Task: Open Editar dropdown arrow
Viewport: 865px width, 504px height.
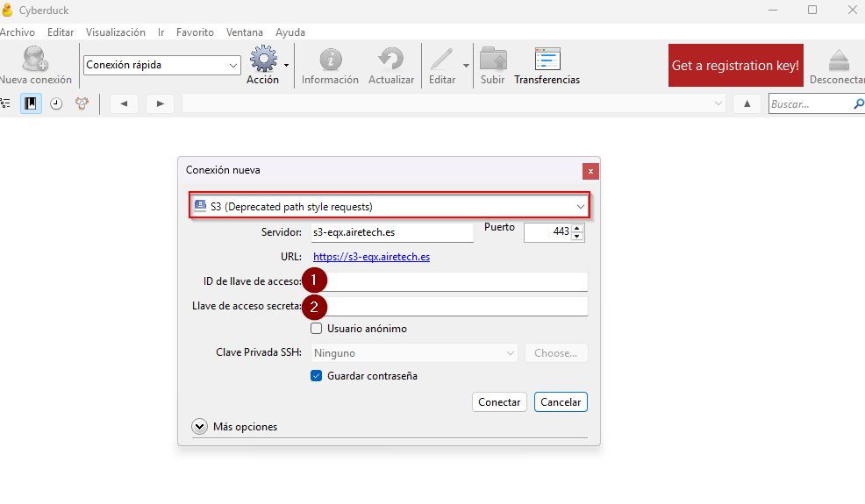Action: [x=466, y=66]
